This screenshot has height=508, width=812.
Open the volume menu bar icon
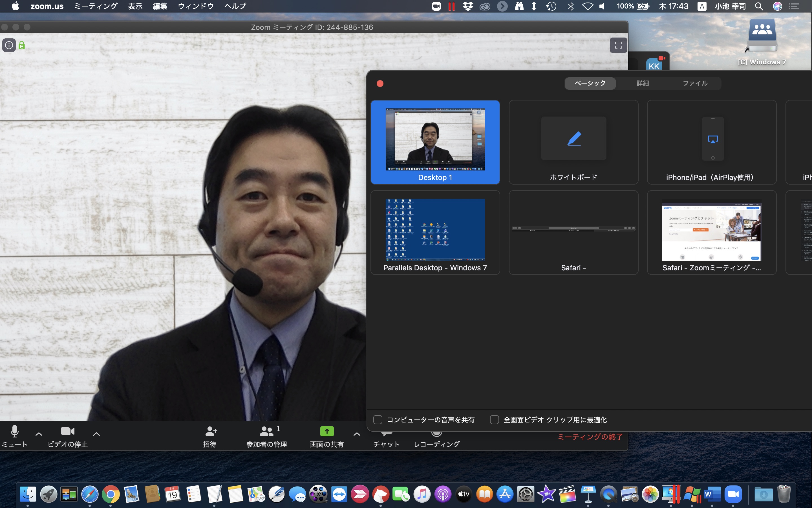[x=602, y=6]
